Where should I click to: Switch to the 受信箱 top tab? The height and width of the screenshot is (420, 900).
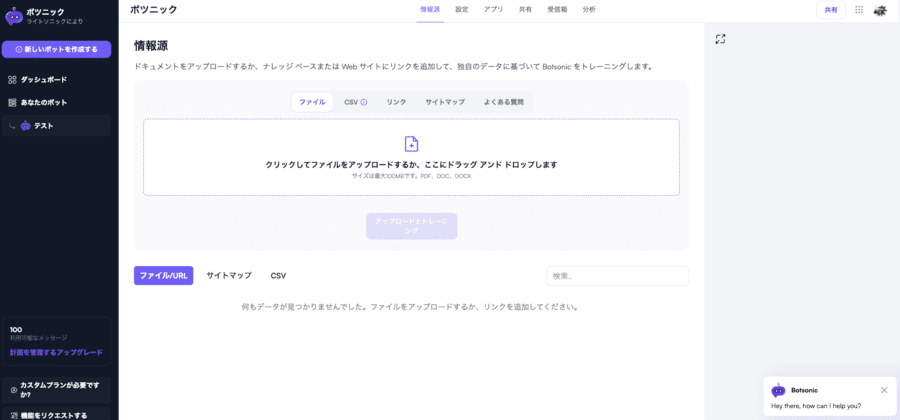click(x=557, y=10)
